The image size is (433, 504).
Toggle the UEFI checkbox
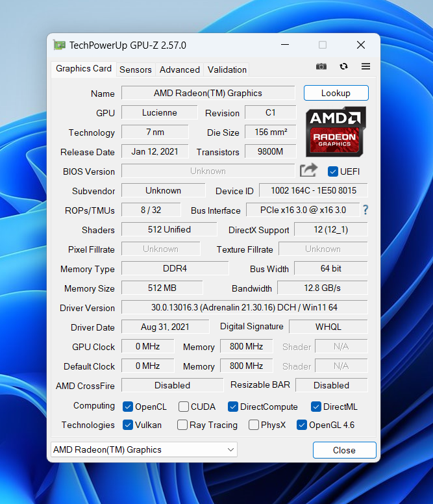click(333, 171)
